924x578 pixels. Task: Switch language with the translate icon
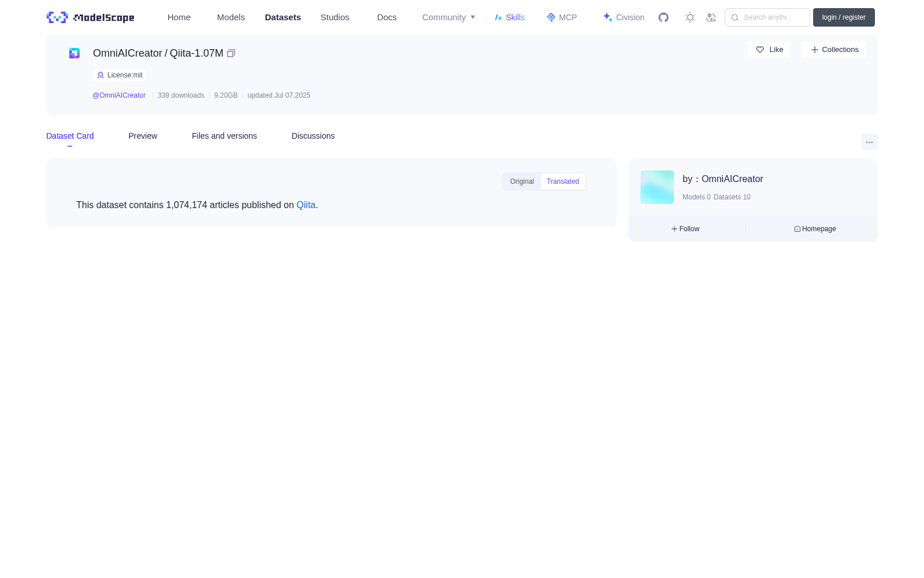coord(711,17)
